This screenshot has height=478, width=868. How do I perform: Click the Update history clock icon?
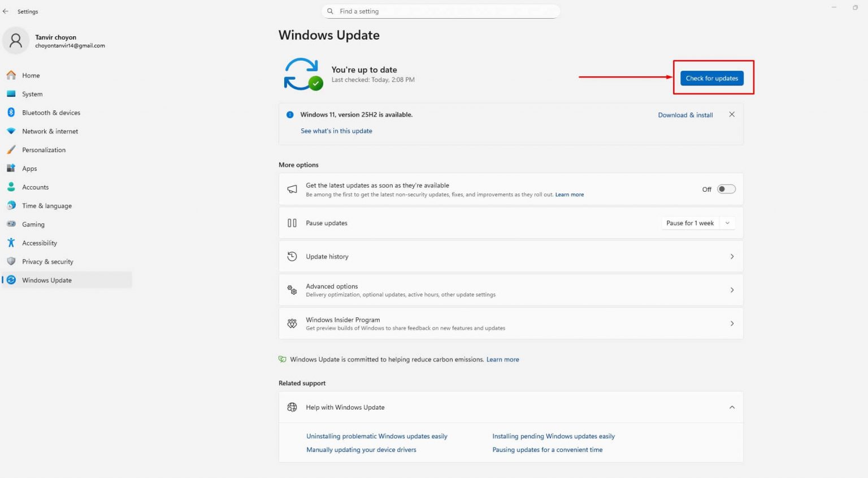point(292,256)
